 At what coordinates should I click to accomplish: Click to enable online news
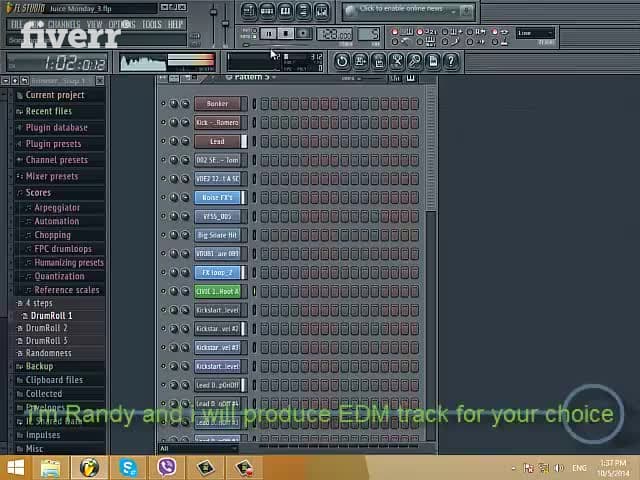[x=400, y=9]
